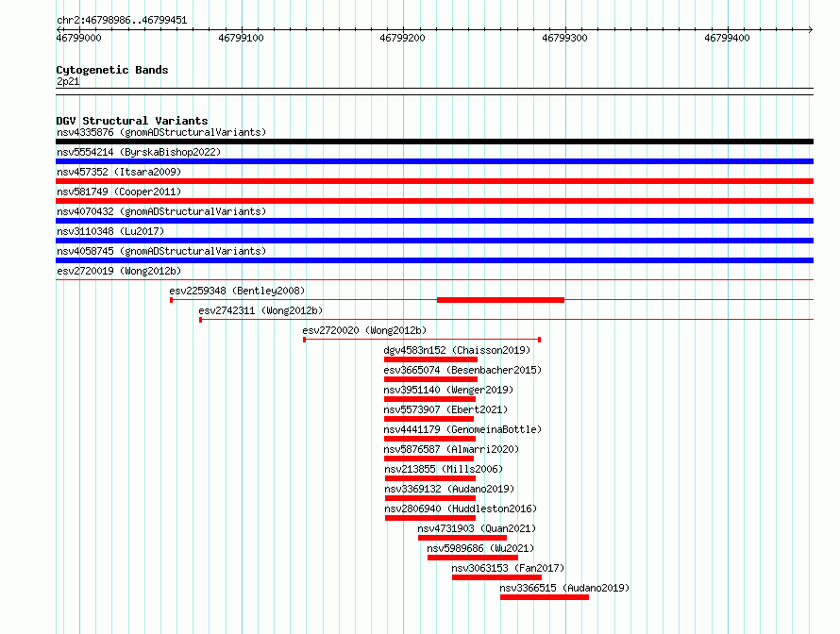
Task: Open esv2720019 (Wong2012b) label
Action: (119, 271)
